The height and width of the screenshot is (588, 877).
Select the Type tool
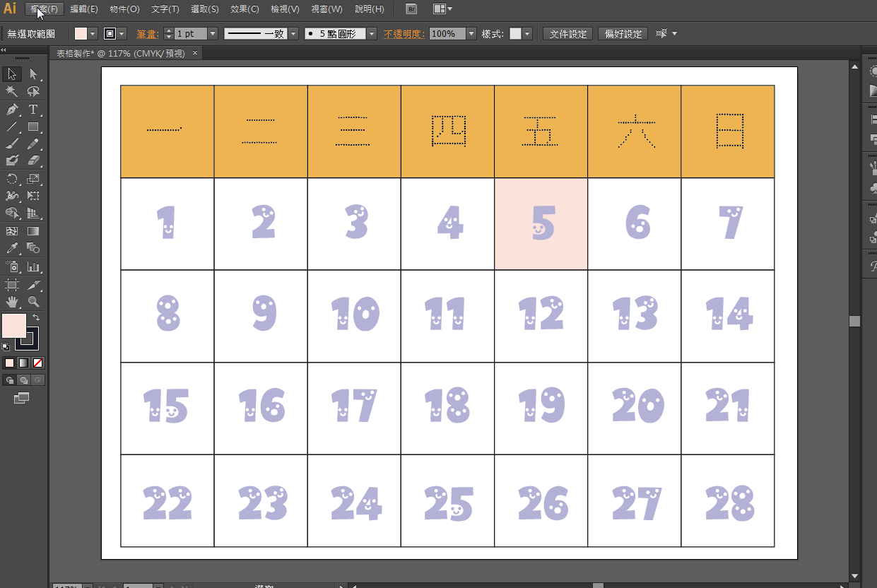tap(33, 109)
